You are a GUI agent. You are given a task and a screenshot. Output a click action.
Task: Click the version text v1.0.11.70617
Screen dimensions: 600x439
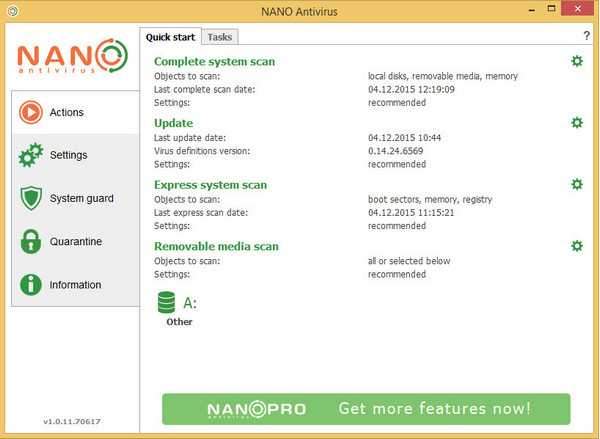point(72,421)
